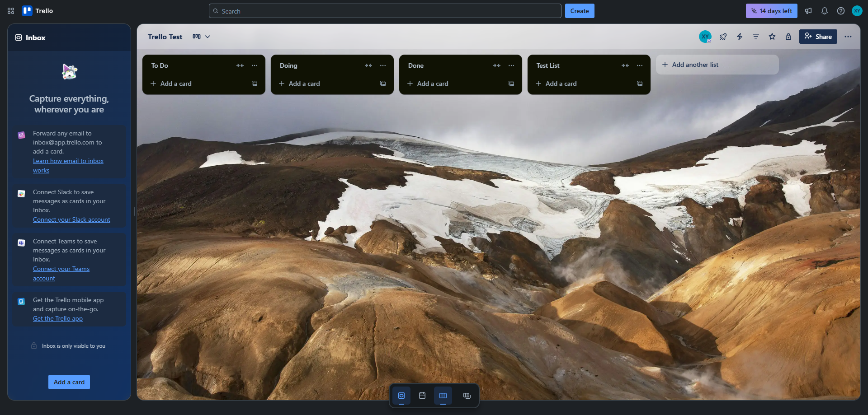Open the Doing list actions menu
Screen dimensions: 868x415
[383, 65]
